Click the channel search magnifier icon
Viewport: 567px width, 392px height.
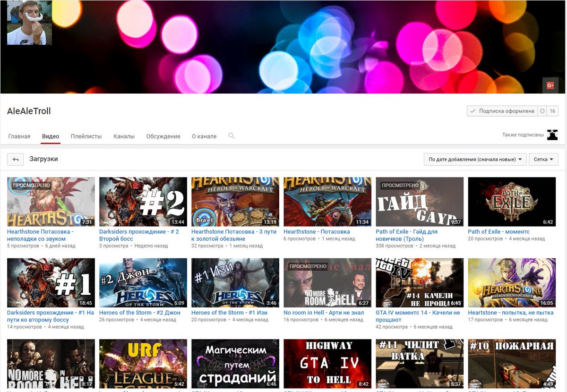(x=232, y=136)
